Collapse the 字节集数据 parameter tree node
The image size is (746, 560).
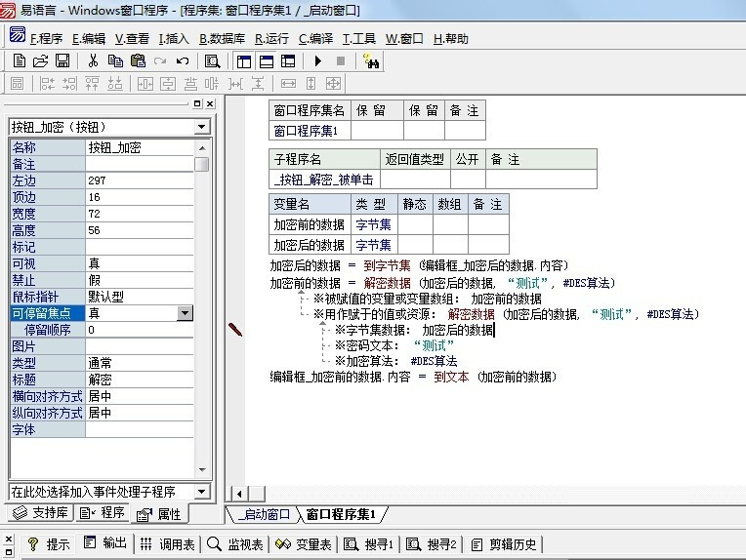click(323, 324)
